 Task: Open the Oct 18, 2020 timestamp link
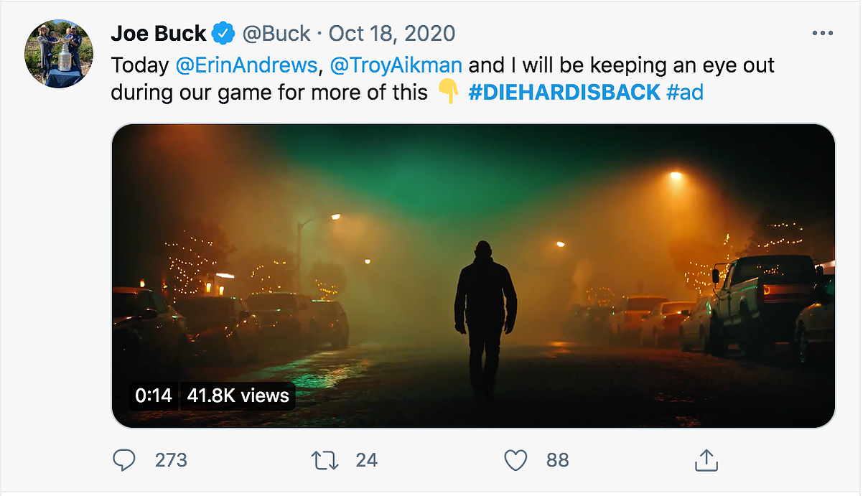[392, 33]
